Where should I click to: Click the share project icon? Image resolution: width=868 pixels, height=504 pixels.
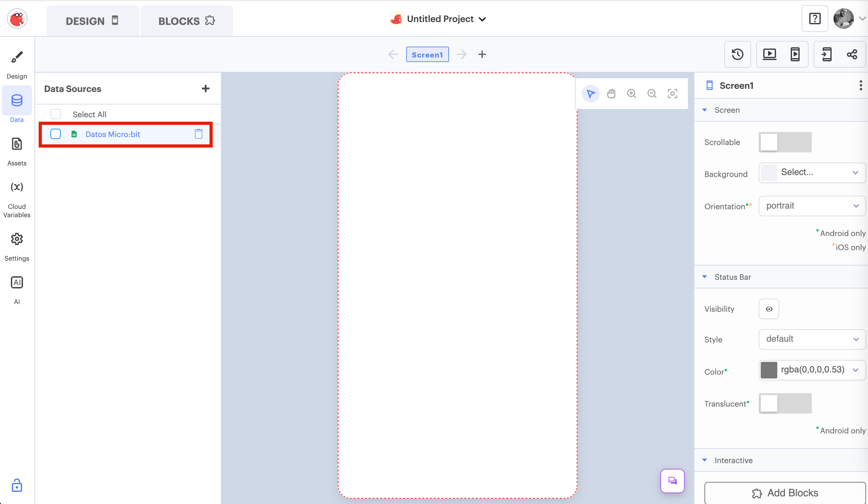(x=852, y=54)
